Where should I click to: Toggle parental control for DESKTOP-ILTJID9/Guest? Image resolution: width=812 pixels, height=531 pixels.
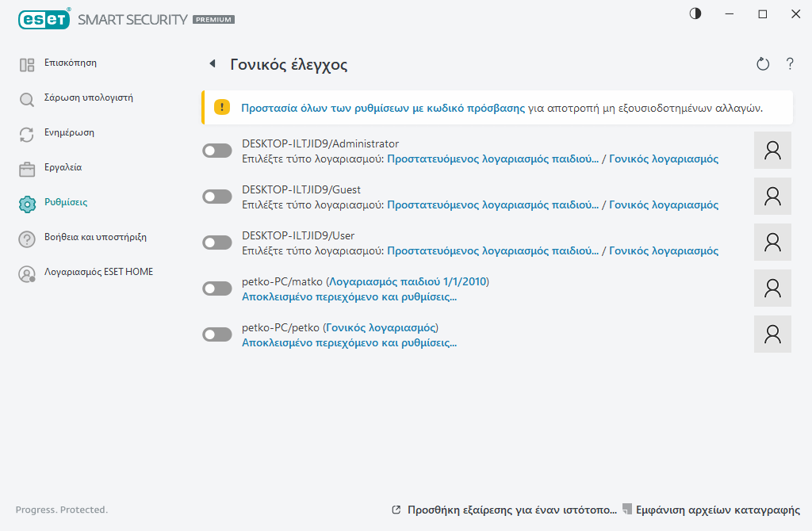[x=217, y=197]
